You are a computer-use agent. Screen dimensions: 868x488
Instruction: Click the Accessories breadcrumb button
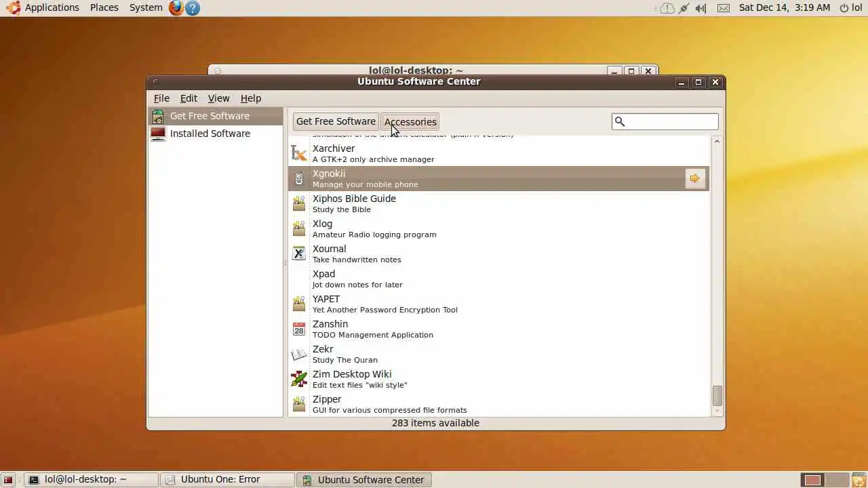(x=410, y=121)
